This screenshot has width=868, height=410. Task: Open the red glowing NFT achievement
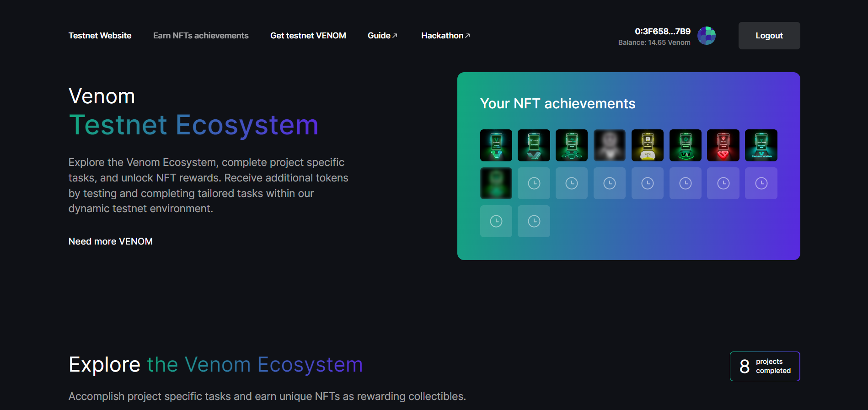(723, 145)
